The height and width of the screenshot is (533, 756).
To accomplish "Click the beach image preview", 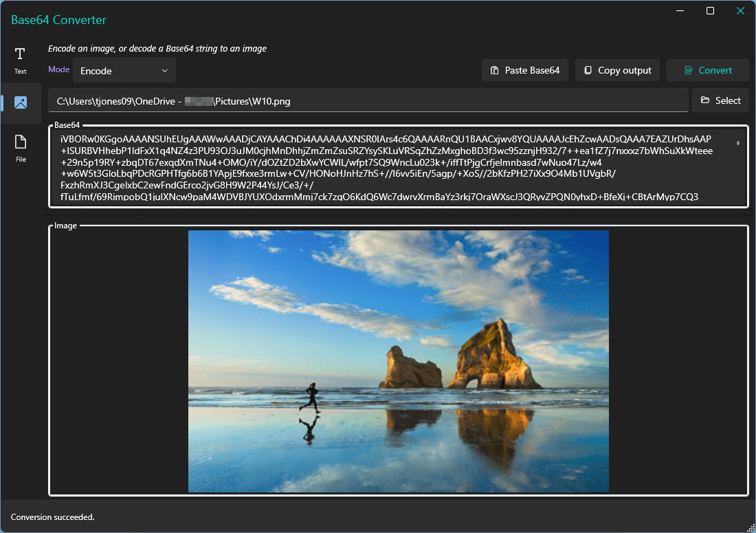I will click(398, 361).
